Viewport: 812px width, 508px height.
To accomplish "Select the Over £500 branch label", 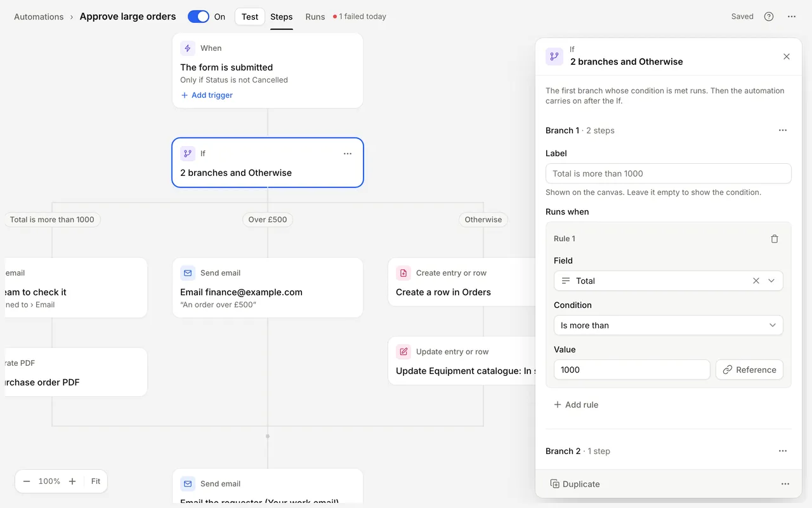I will pyautogui.click(x=268, y=220).
